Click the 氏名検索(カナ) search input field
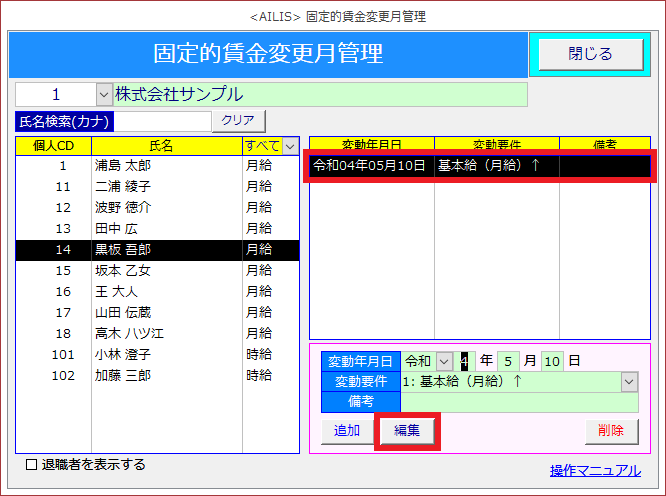The image size is (666, 496). (x=162, y=120)
